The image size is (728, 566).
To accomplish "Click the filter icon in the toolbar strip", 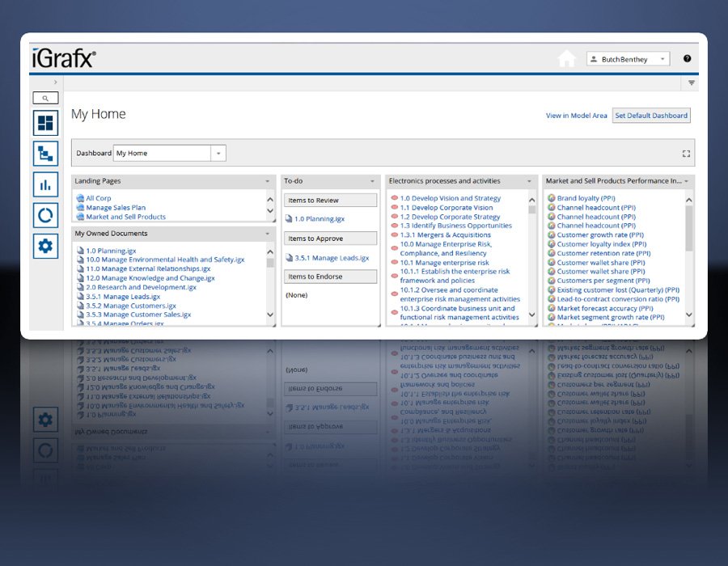I will (692, 82).
